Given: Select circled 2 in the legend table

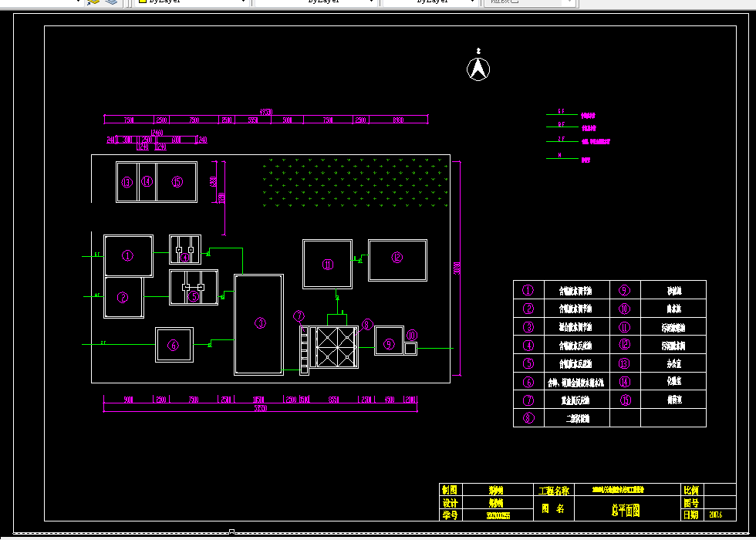Looking at the screenshot, I should click(528, 309).
